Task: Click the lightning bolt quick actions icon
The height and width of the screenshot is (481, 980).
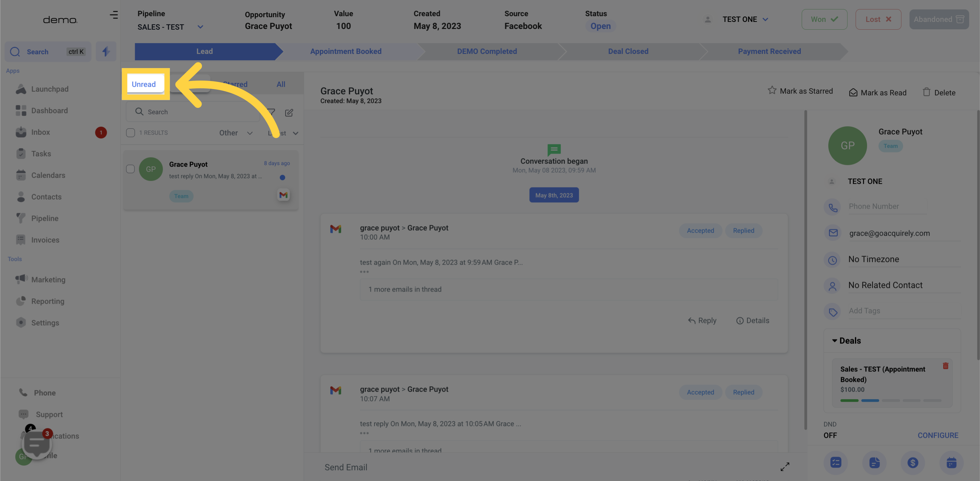Action: coord(106,51)
